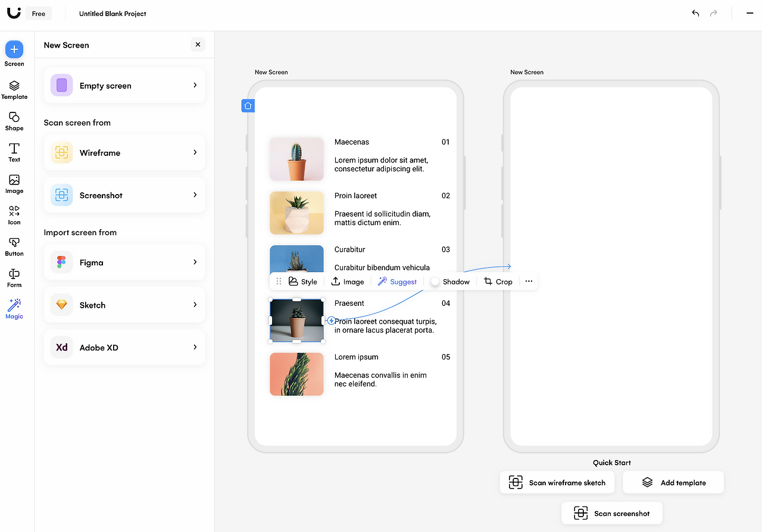Viewport: 762px width, 532px height.
Task: Click the Untitled Blank Project title
Action: (x=113, y=14)
